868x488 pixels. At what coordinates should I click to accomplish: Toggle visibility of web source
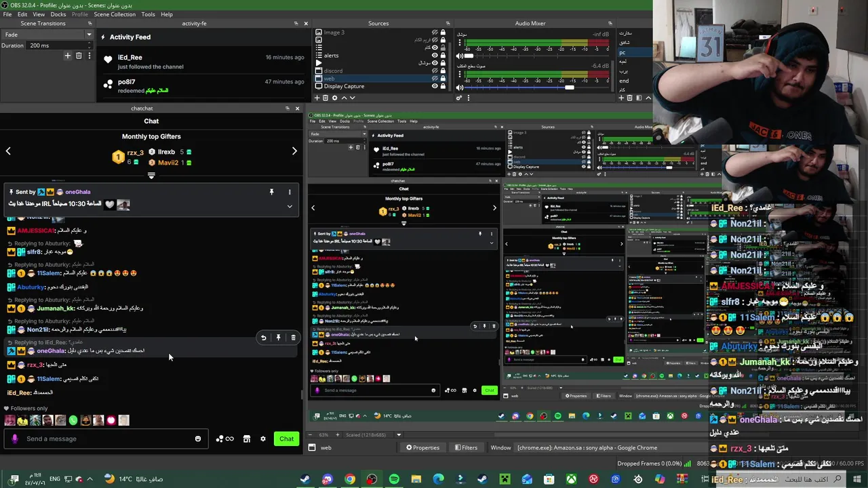pos(435,79)
